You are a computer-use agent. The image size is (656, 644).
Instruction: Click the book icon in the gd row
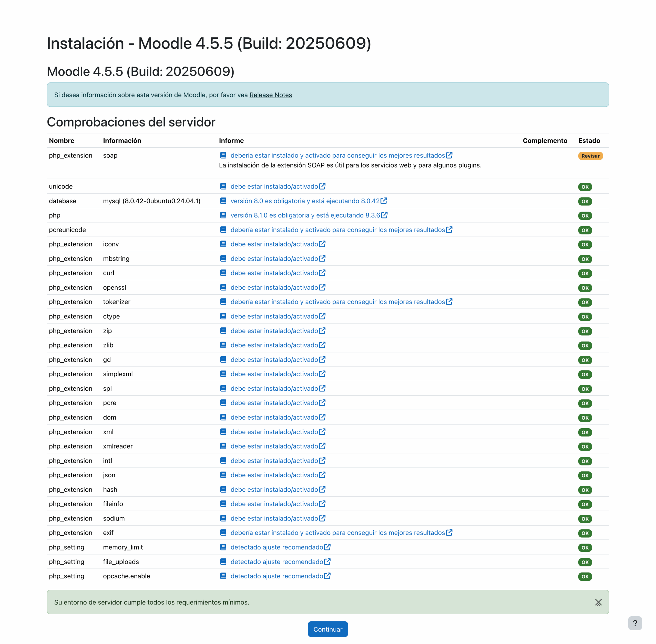(223, 360)
